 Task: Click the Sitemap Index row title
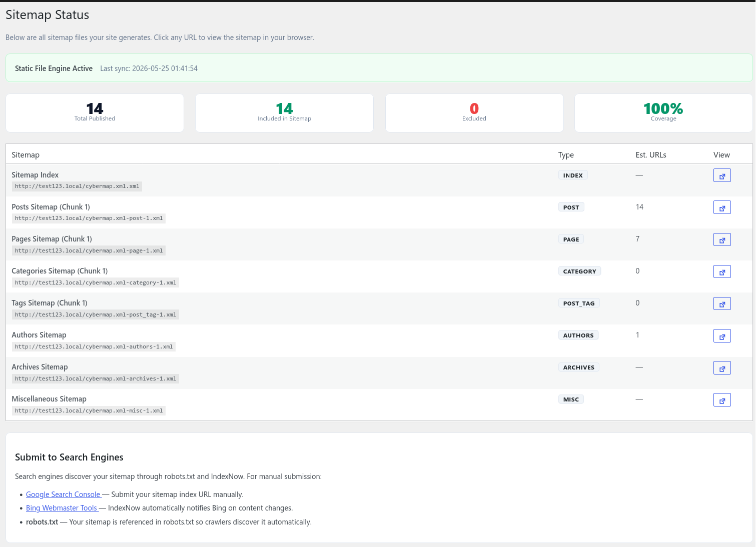(35, 175)
